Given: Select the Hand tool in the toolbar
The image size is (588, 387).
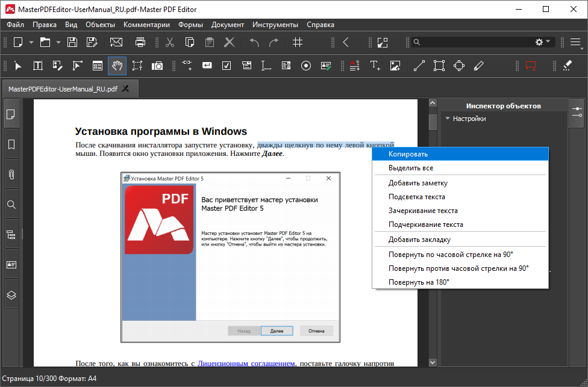Looking at the screenshot, I should pyautogui.click(x=117, y=66).
